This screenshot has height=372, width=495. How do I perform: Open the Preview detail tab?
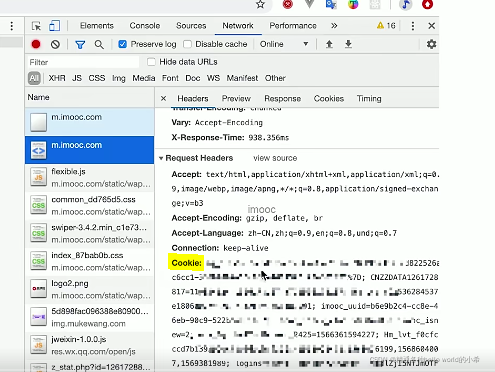click(236, 99)
